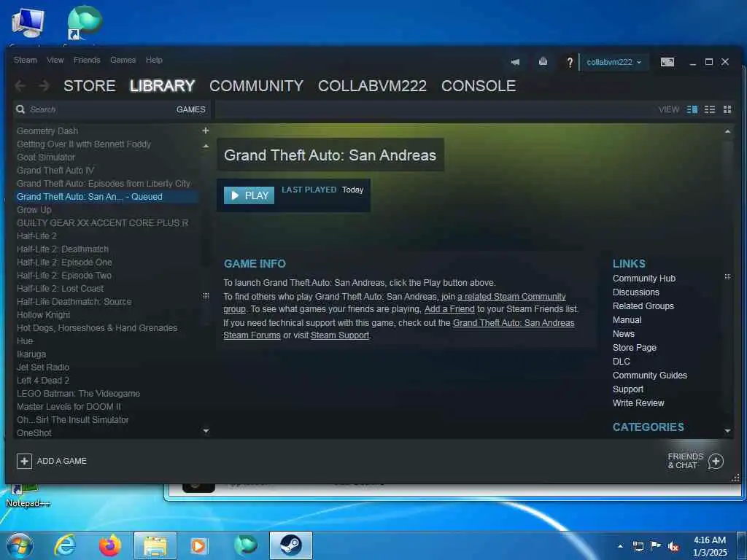Open Computer desktop icon
The width and height of the screenshot is (747, 560).
pyautogui.click(x=28, y=24)
